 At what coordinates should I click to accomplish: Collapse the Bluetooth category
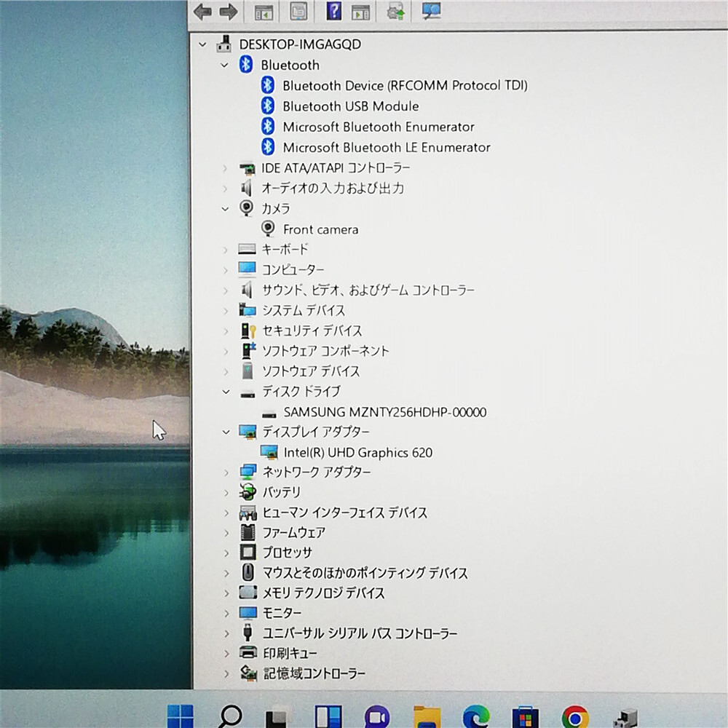[x=225, y=65]
